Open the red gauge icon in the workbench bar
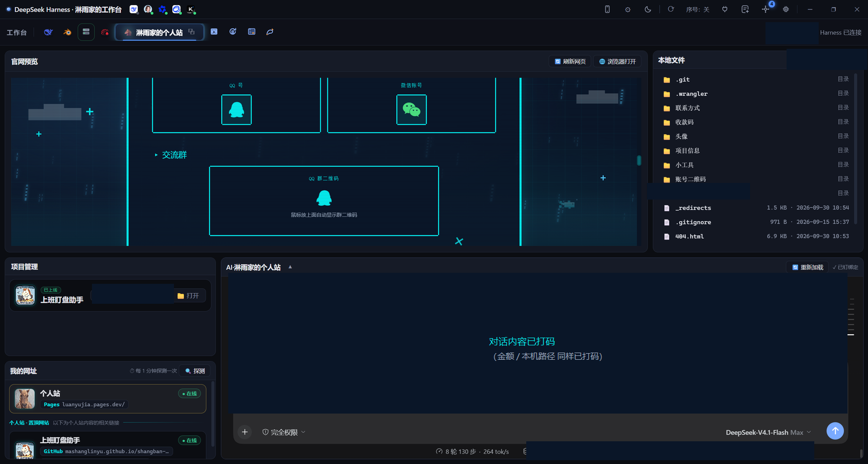This screenshot has width=868, height=464. [x=105, y=32]
